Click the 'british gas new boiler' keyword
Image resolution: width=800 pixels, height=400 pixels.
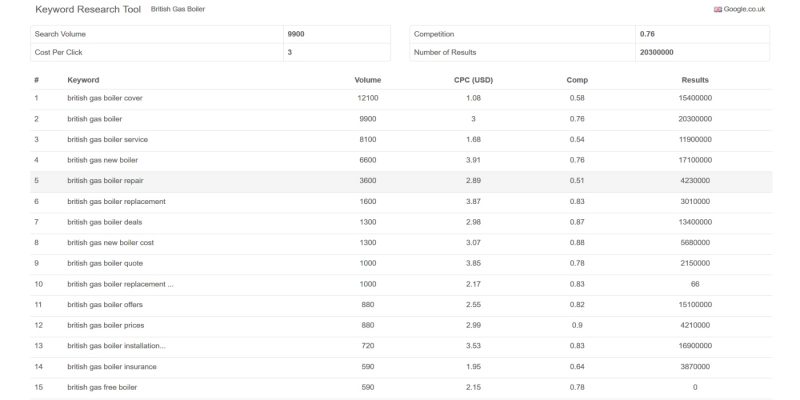pyautogui.click(x=102, y=160)
